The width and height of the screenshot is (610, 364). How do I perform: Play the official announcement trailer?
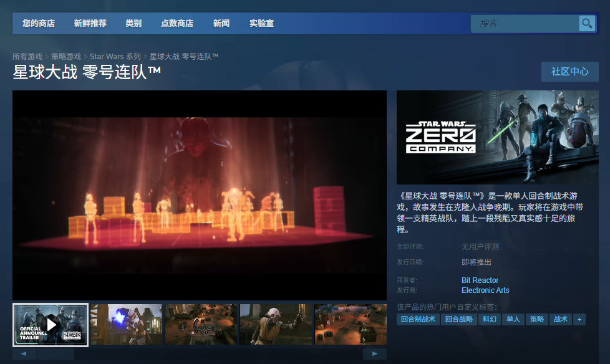[50, 324]
